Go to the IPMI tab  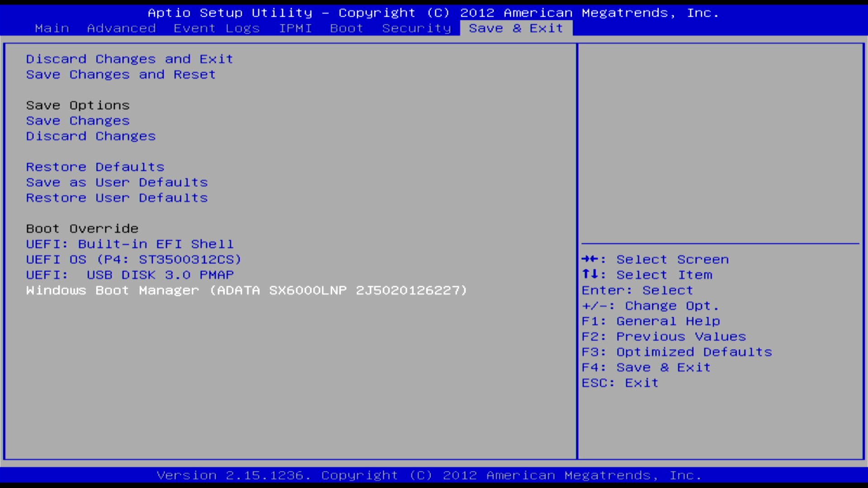tap(295, 28)
